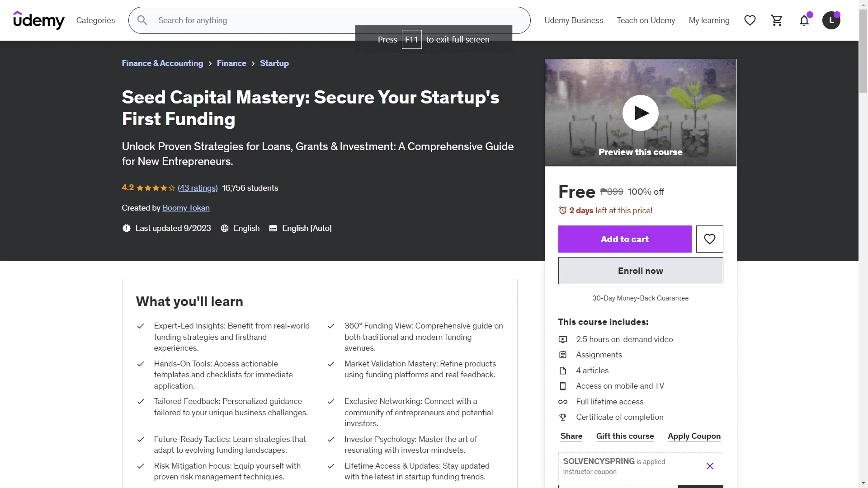Click the mobile access icon

tap(563, 386)
